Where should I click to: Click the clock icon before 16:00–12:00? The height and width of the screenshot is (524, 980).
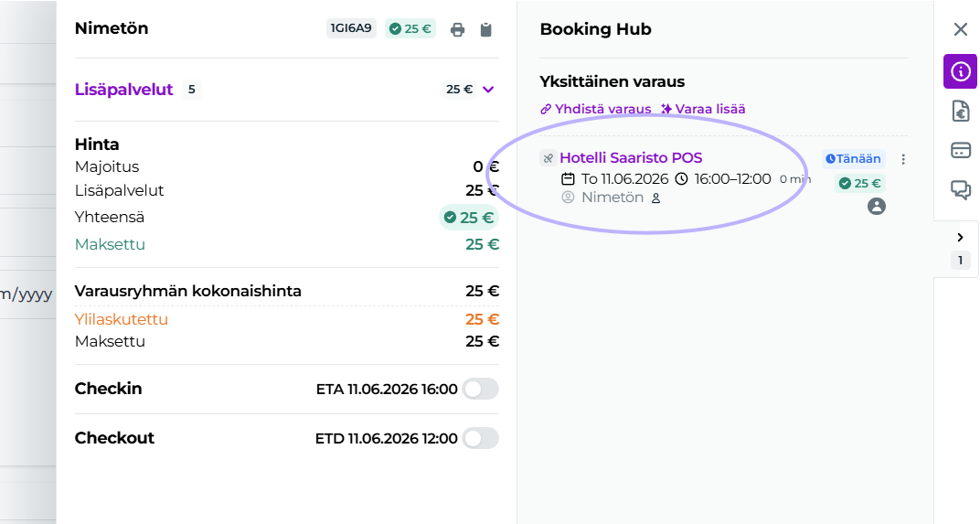click(681, 179)
